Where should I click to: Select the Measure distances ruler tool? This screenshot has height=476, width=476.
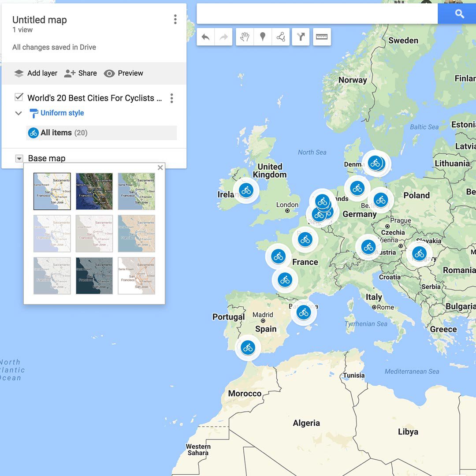tap(322, 37)
